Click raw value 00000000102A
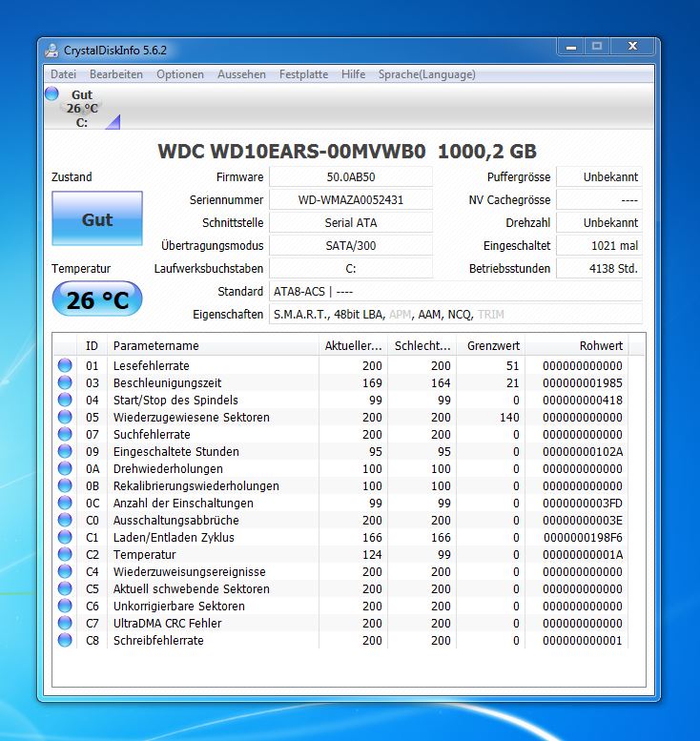This screenshot has width=700, height=741. (583, 451)
